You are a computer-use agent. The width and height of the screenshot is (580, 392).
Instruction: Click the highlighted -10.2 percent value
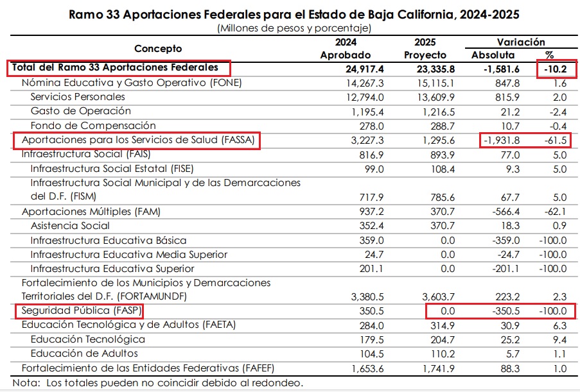[x=556, y=69]
